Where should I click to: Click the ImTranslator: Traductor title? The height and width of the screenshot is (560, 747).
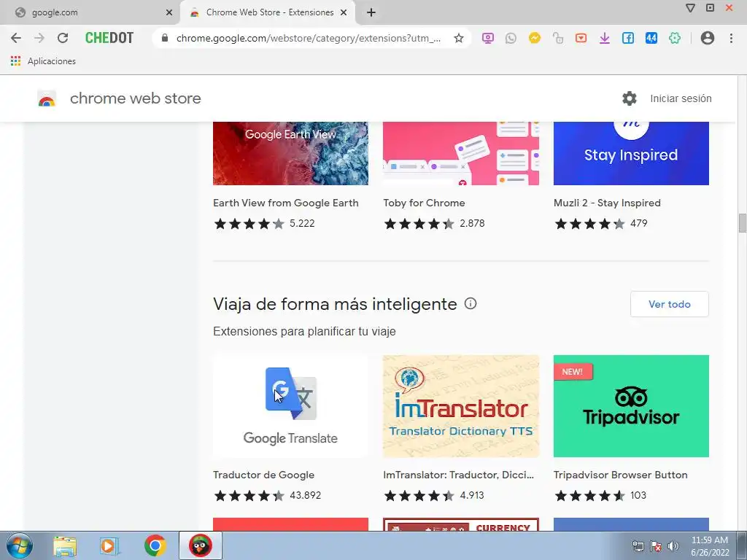pyautogui.click(x=458, y=475)
